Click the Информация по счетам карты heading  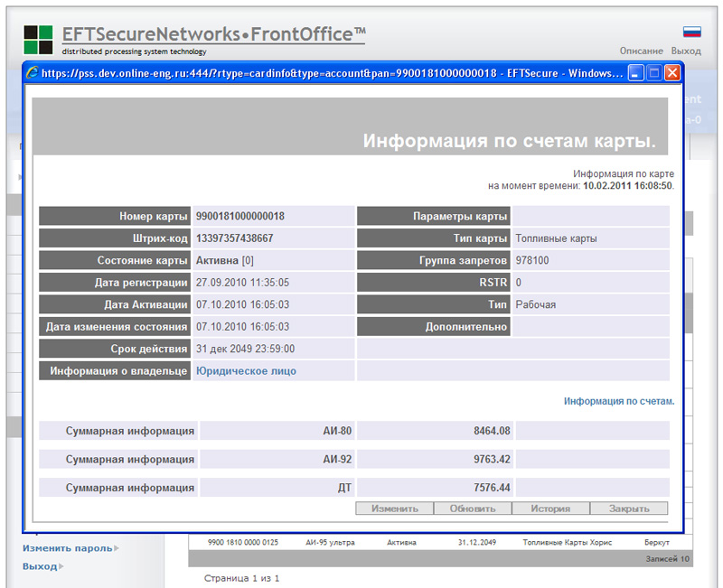click(x=509, y=141)
